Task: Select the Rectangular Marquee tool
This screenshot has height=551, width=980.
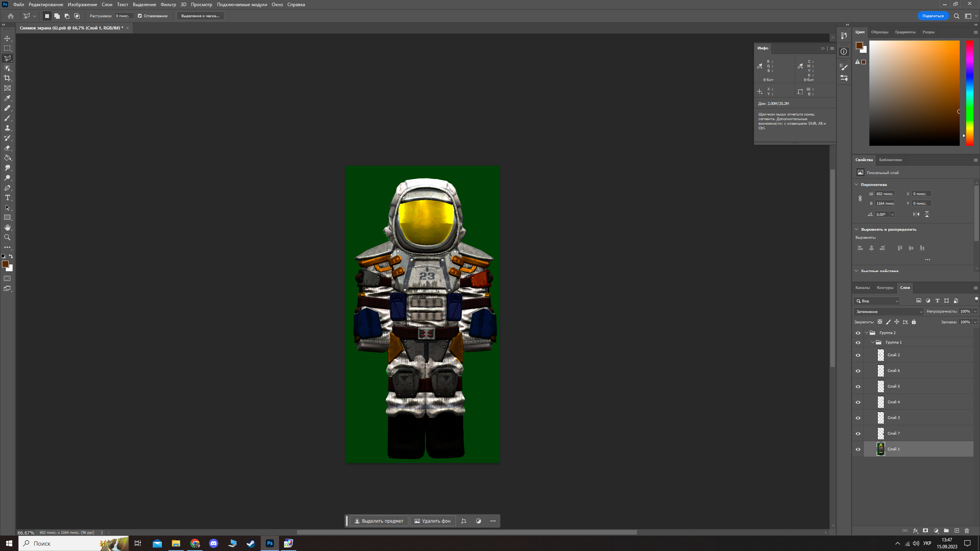Action: pos(7,48)
